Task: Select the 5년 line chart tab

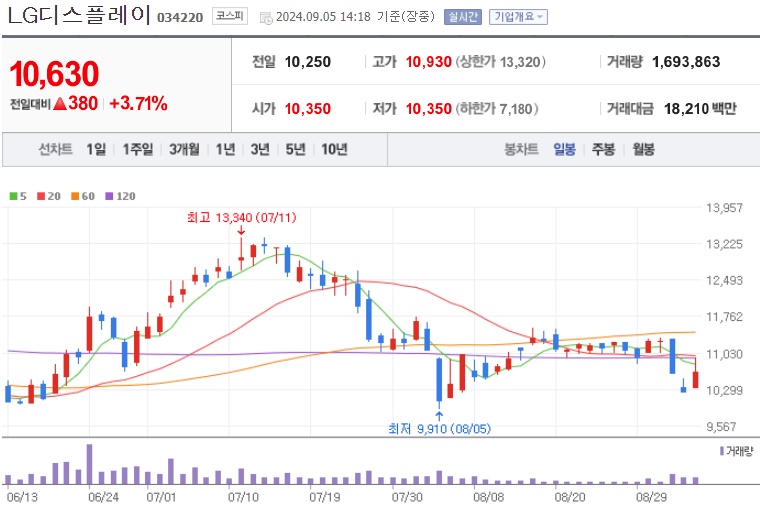Action: [x=295, y=149]
